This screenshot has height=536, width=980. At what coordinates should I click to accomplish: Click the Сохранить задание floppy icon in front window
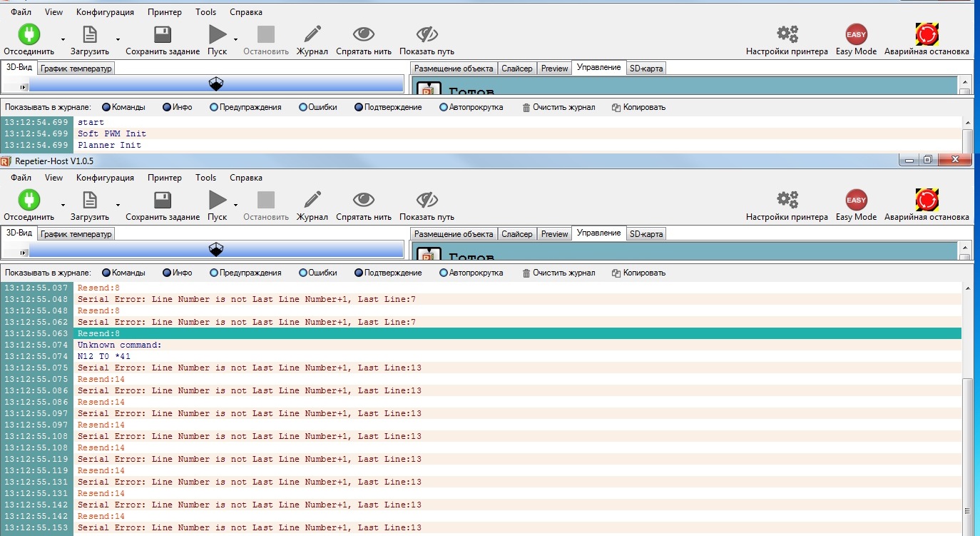(163, 200)
